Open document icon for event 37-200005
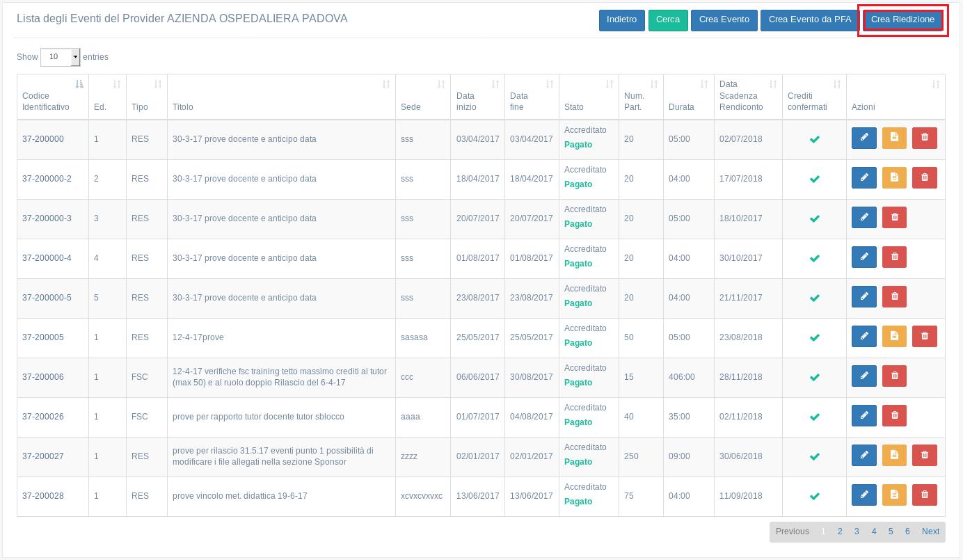963x560 pixels. coord(894,336)
